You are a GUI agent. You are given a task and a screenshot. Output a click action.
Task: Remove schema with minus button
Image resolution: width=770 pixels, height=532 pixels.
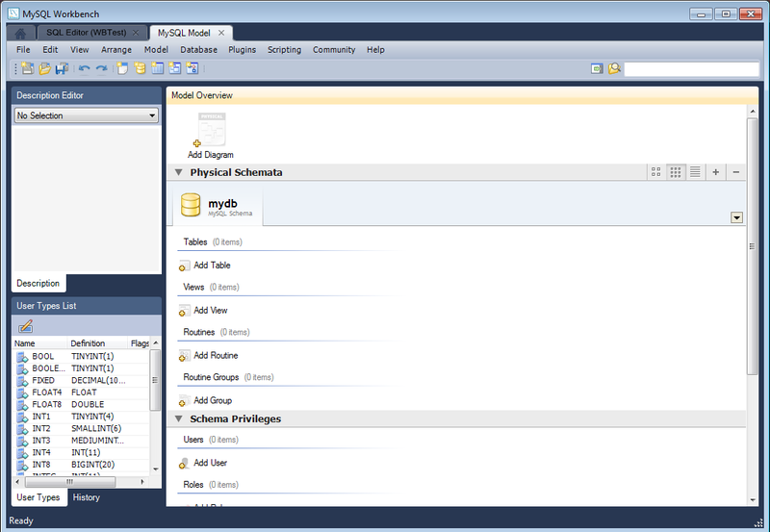(x=736, y=172)
